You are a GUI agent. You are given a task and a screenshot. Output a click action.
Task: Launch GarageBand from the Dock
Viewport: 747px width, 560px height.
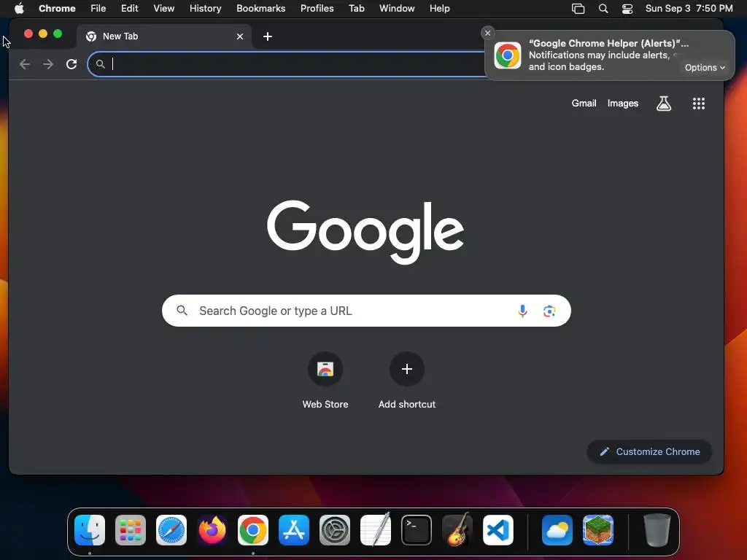457,530
